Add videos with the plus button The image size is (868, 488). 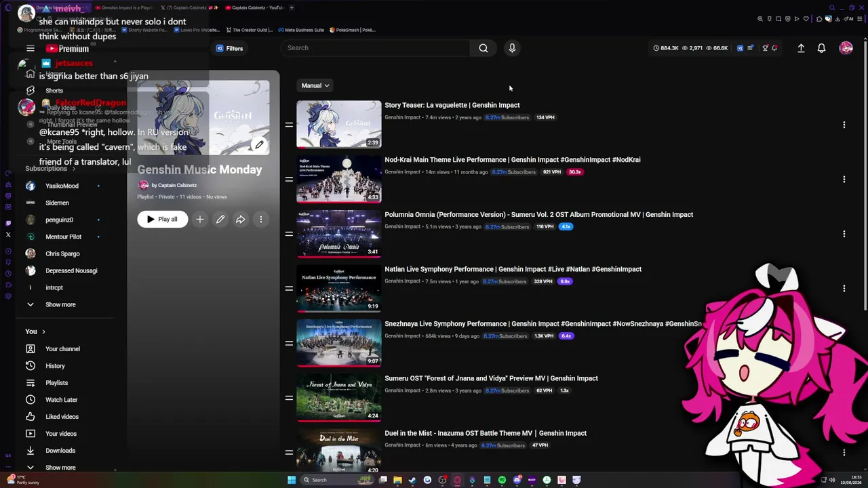pyautogui.click(x=200, y=220)
